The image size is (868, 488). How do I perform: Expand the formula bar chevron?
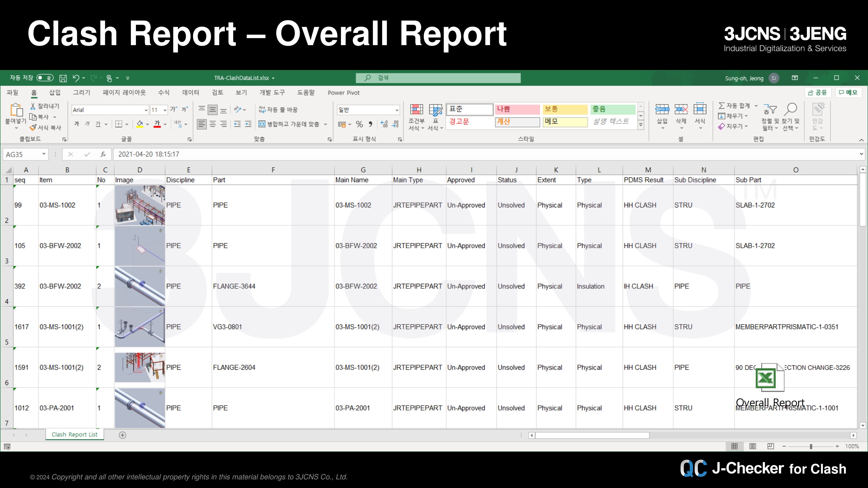861,154
